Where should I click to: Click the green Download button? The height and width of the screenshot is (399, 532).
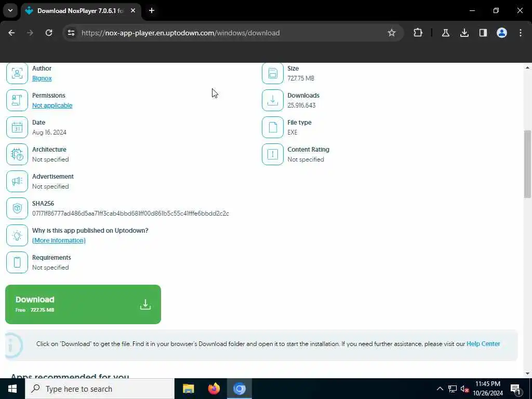(83, 304)
